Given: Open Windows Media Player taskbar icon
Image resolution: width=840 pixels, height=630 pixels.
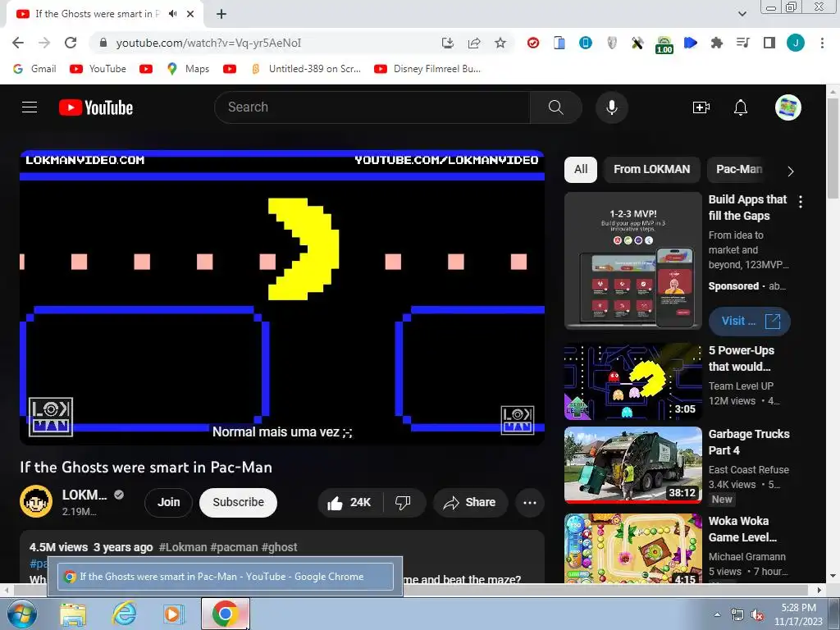Looking at the screenshot, I should [174, 614].
